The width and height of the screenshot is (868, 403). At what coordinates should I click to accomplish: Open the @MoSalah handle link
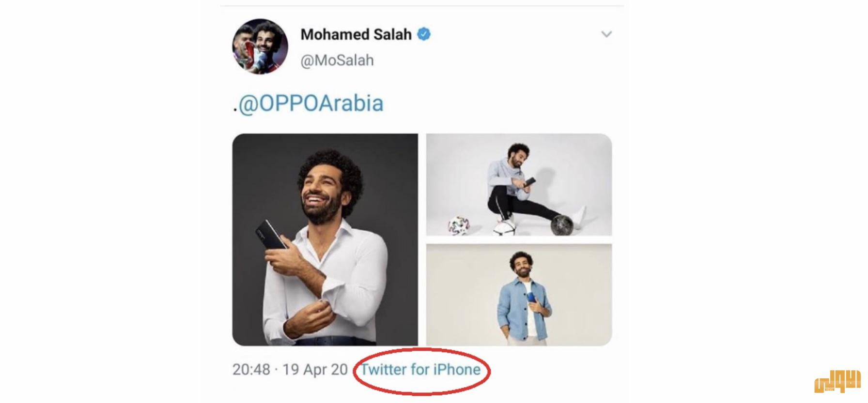337,60
